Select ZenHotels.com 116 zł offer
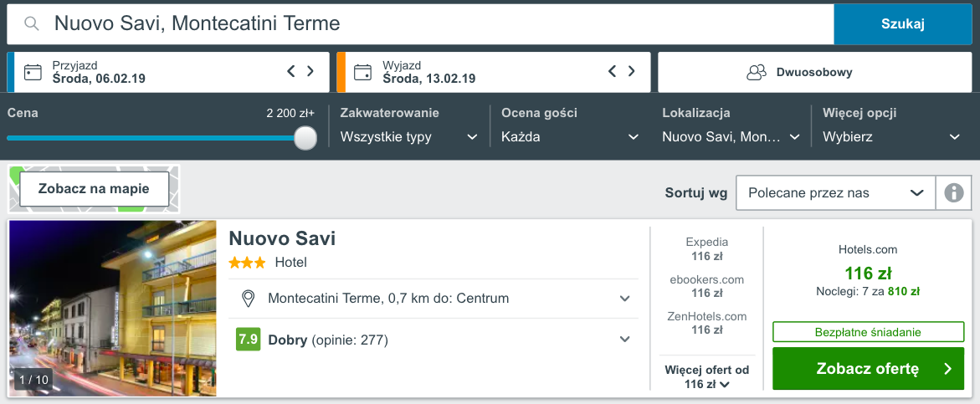 707,323
